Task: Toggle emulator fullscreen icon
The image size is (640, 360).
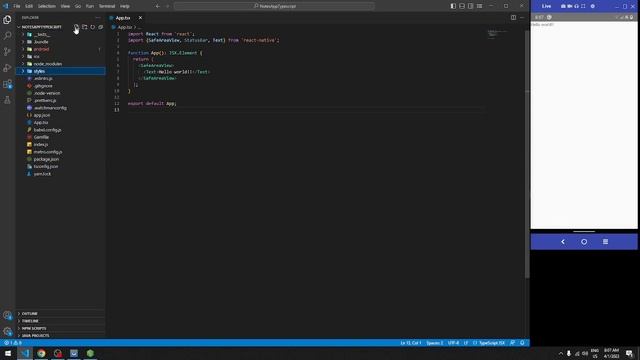Action: coord(583,6)
